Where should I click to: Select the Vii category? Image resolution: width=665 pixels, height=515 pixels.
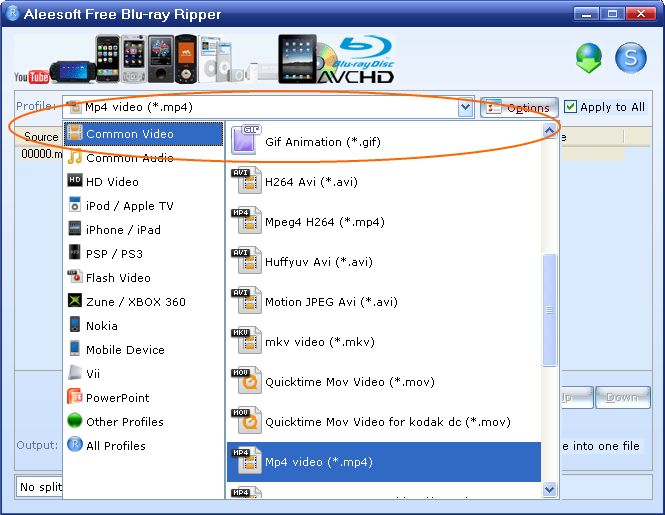point(143,373)
